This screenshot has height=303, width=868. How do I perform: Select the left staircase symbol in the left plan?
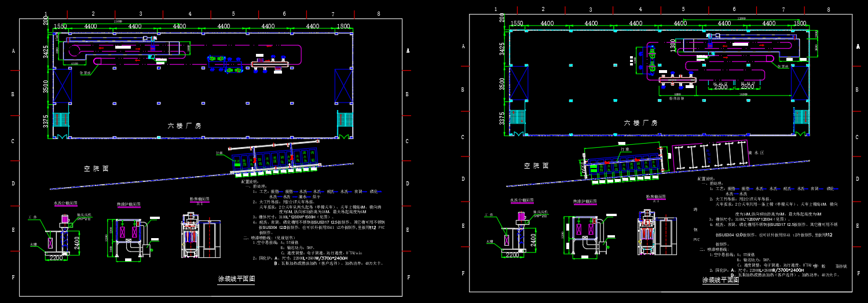click(x=60, y=121)
